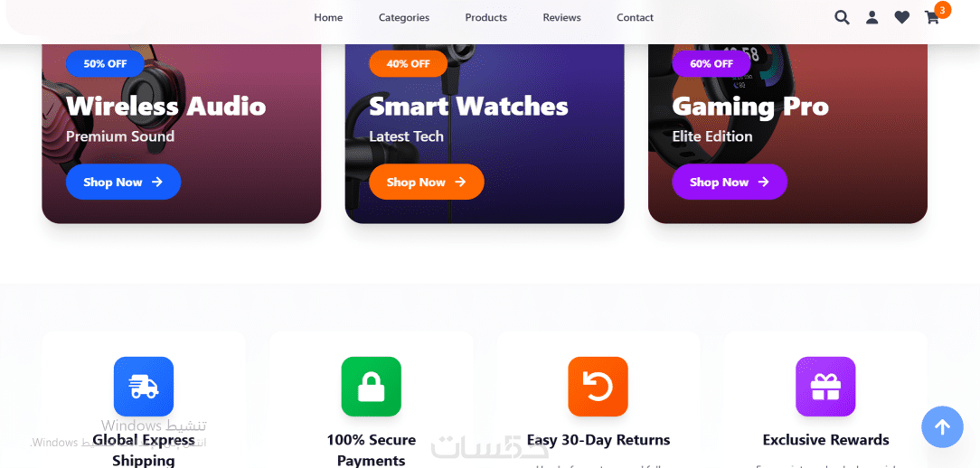Open the Categories menu item
Viewport: 980px width, 468px height.
tap(404, 17)
